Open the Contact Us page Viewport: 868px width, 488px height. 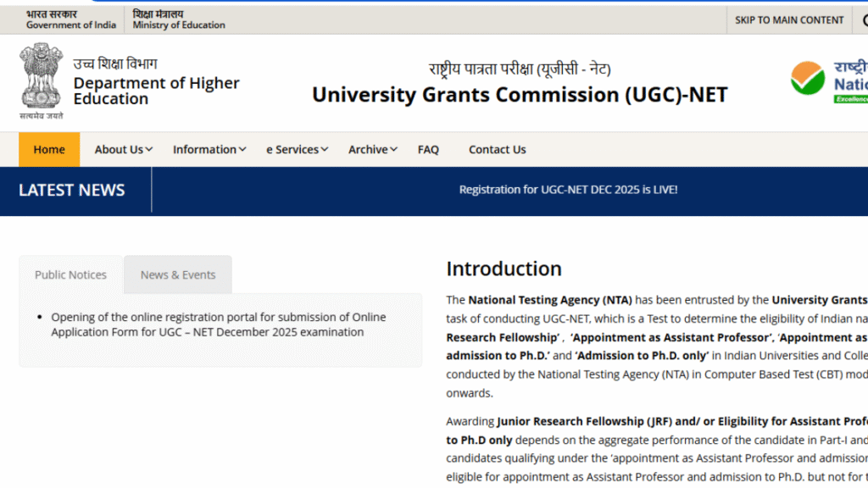(497, 149)
